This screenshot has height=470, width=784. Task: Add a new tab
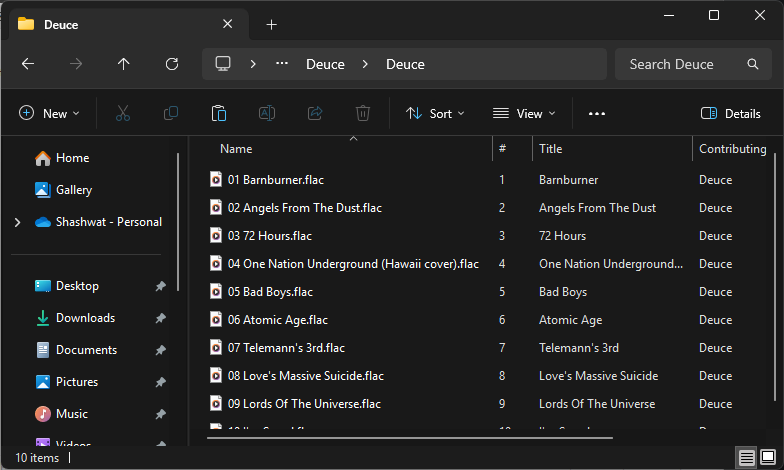click(x=271, y=24)
